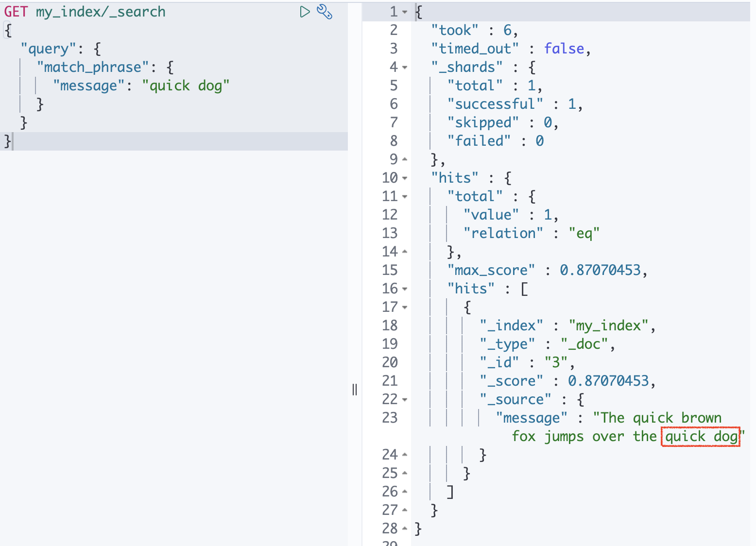The width and height of the screenshot is (756, 546).
Task: Click the blue "false" timed_out value
Action: point(564,48)
